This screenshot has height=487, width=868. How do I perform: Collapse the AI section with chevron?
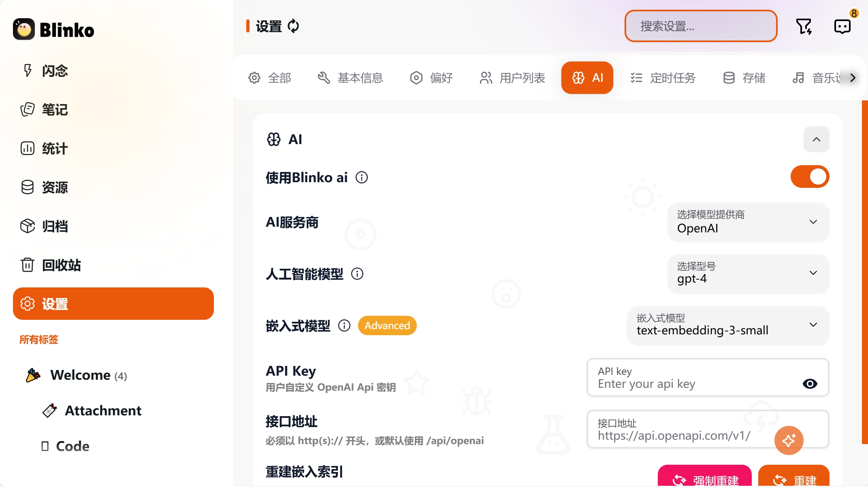(816, 139)
